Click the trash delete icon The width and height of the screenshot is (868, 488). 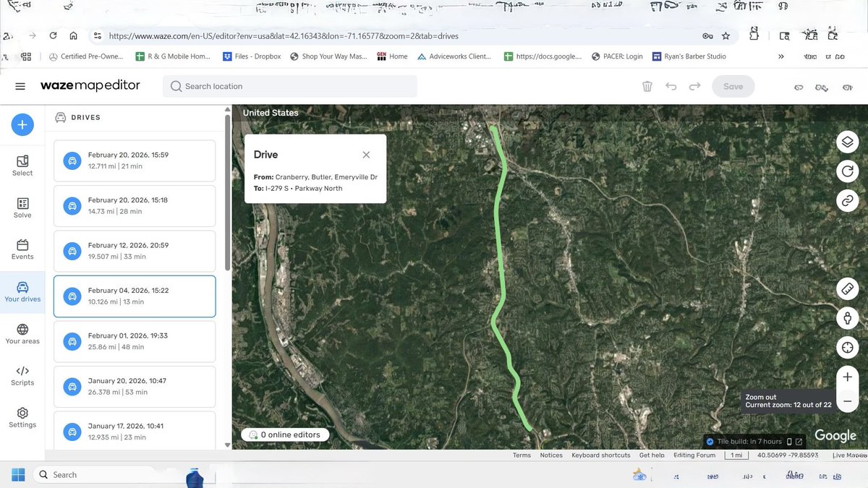[647, 86]
